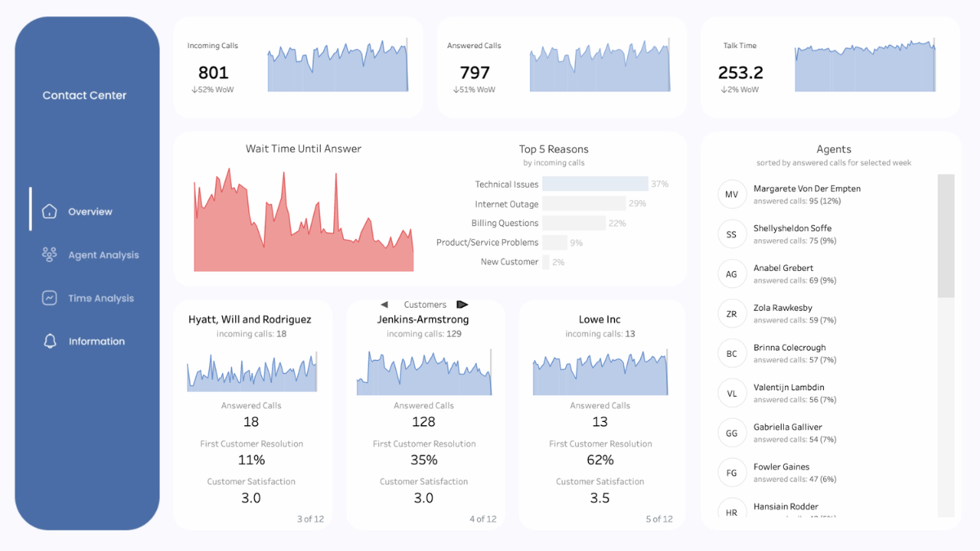Image resolution: width=980 pixels, height=551 pixels.
Task: Select the VL agent avatar
Action: [x=732, y=393]
